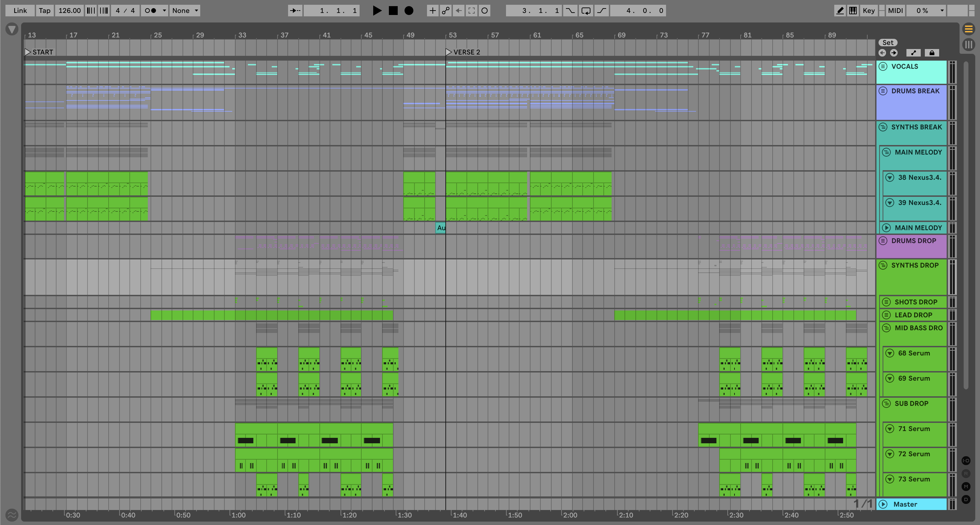Enable Draw Mode pencil icon
The image size is (980, 525).
(x=840, y=11)
